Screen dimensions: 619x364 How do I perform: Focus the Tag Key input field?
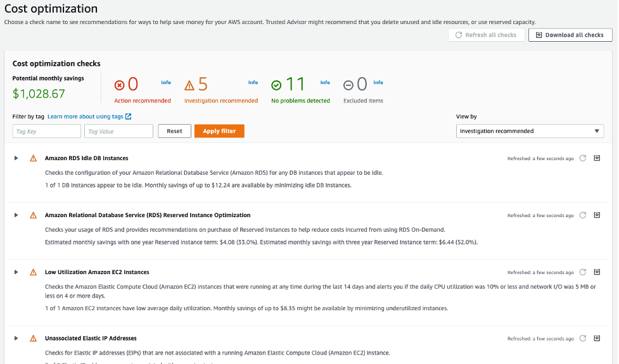[47, 131]
